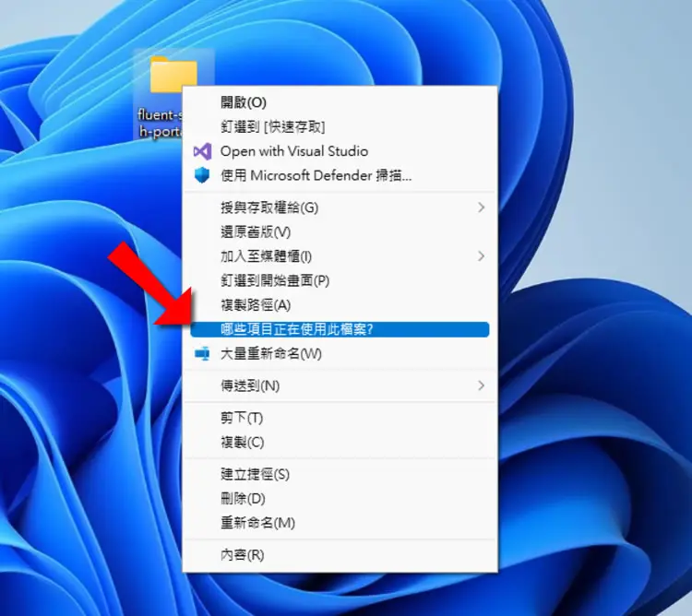The width and height of the screenshot is (692, 616).
Task: Choose 釘選到開始畫面(P) option
Action: 340,280
